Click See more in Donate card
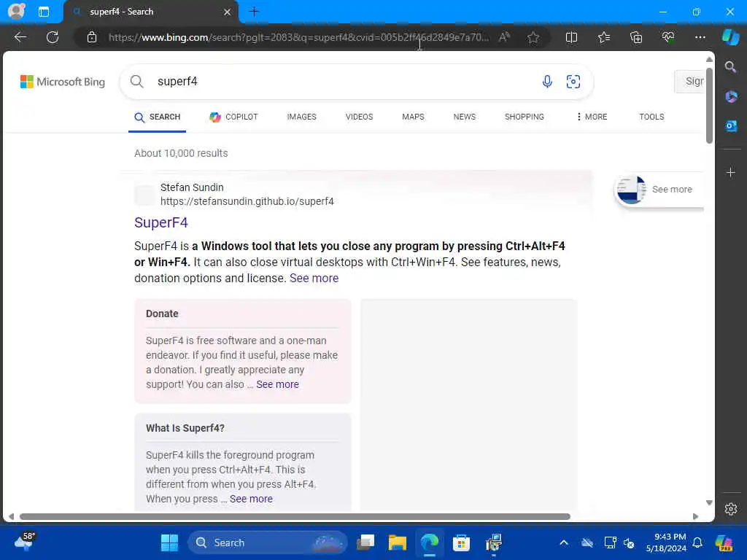This screenshot has height=560, width=747. coord(277,384)
